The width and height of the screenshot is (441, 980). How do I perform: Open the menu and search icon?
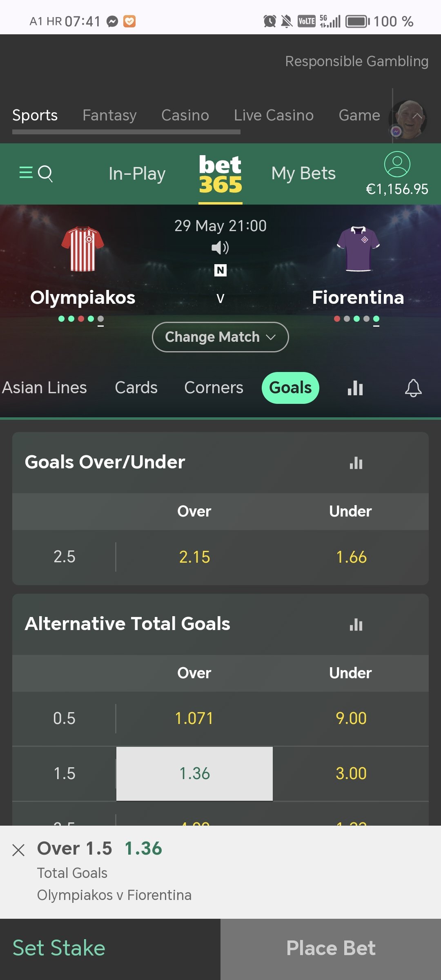[36, 174]
